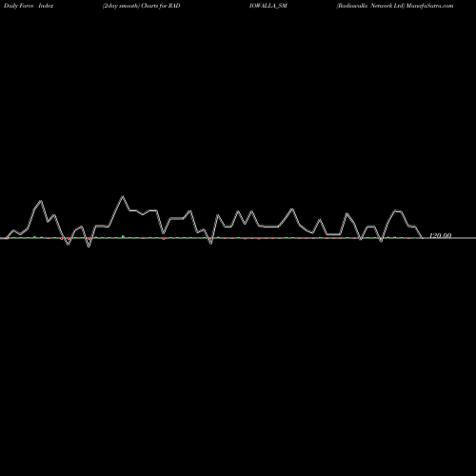Click the 'IOWALLA_SM' ticker text
476x476 pixels.
click(x=268, y=6)
